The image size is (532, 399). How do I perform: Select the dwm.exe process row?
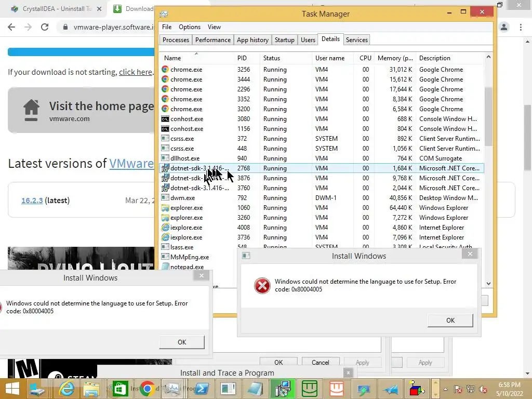pos(322,198)
